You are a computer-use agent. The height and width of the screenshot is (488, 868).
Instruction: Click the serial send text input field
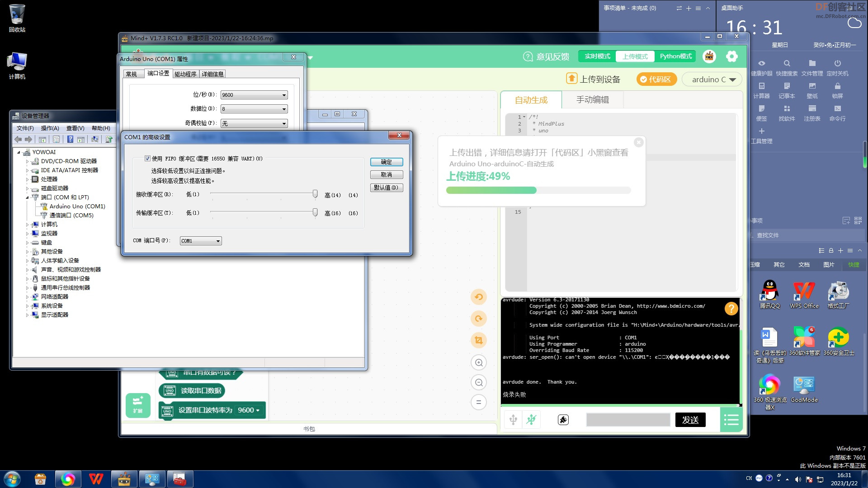coord(628,420)
